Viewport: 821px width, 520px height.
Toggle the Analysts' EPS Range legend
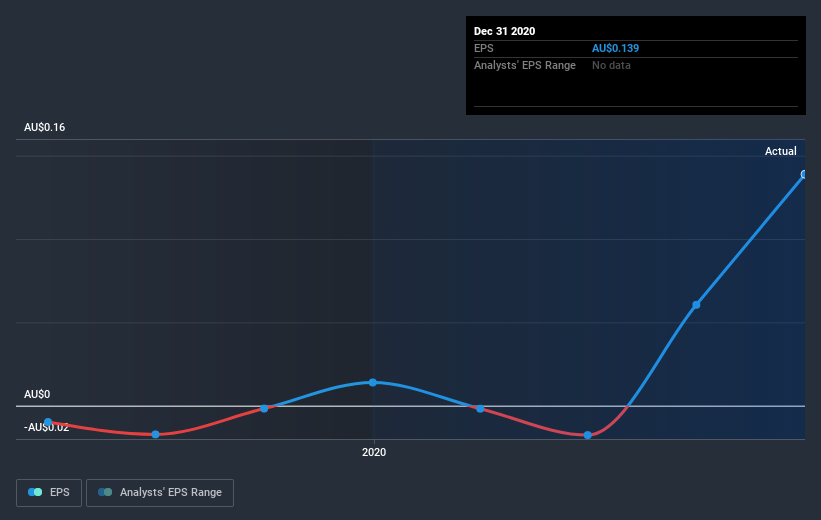pyautogui.click(x=160, y=492)
